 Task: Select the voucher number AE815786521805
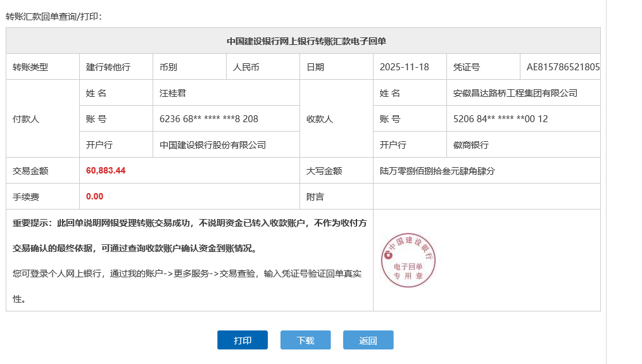coord(563,67)
